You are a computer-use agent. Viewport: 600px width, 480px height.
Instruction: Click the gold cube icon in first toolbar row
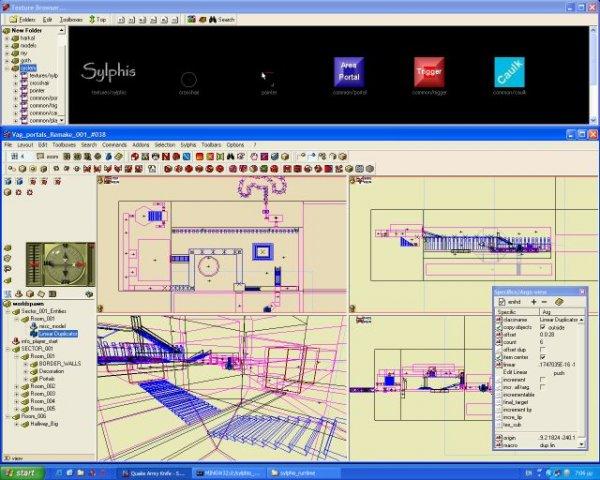tap(285, 156)
